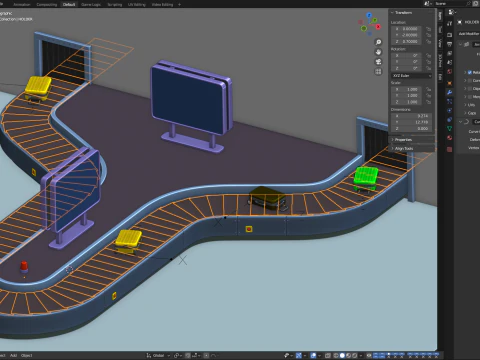
Task: Open the Physics properties tab
Action: 449,110
